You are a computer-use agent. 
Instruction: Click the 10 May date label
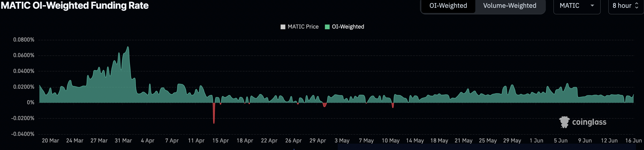coord(391,141)
